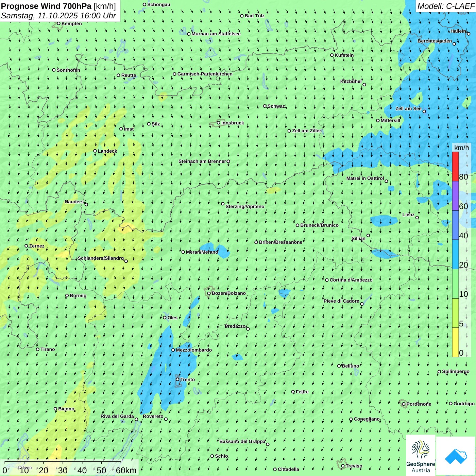Click the Lienz city label
The image size is (476, 476).
[408, 215]
